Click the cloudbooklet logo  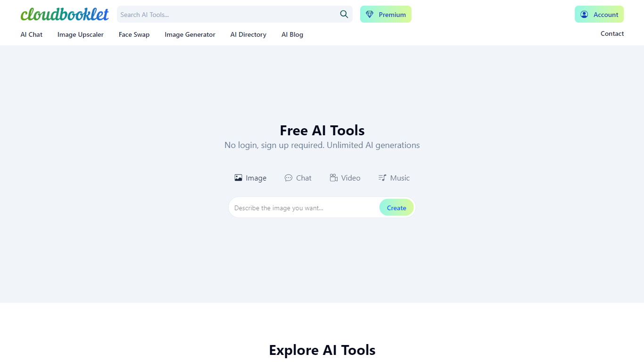(65, 14)
